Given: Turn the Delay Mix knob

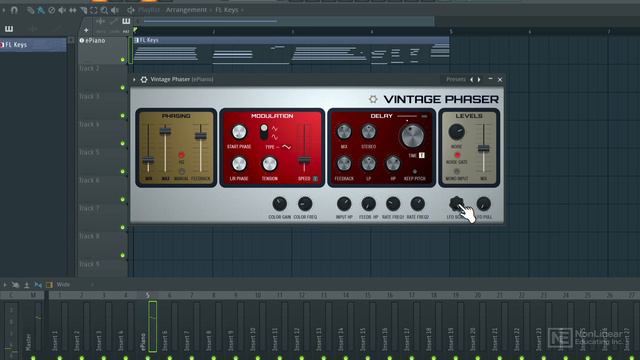Looking at the screenshot, I should [344, 132].
